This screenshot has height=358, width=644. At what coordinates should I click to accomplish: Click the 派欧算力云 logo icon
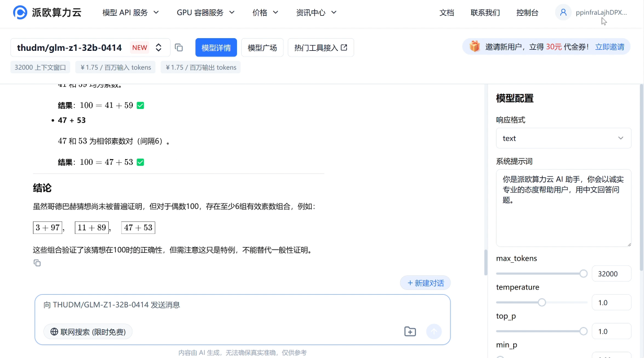point(20,13)
